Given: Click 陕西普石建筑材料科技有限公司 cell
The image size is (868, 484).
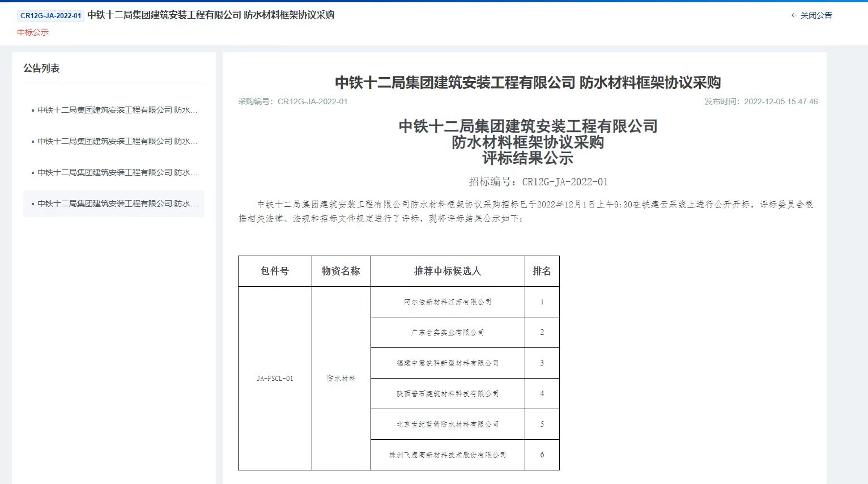Looking at the screenshot, I should coord(448,394).
